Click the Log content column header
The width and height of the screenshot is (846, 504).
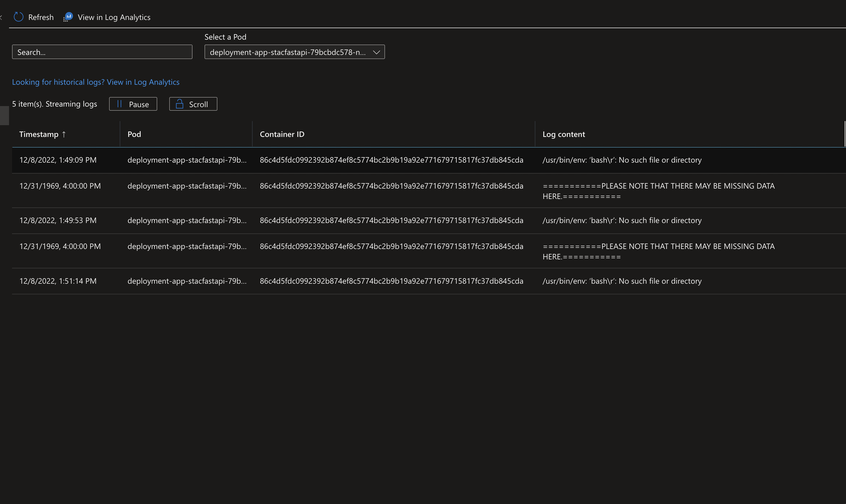(x=564, y=134)
